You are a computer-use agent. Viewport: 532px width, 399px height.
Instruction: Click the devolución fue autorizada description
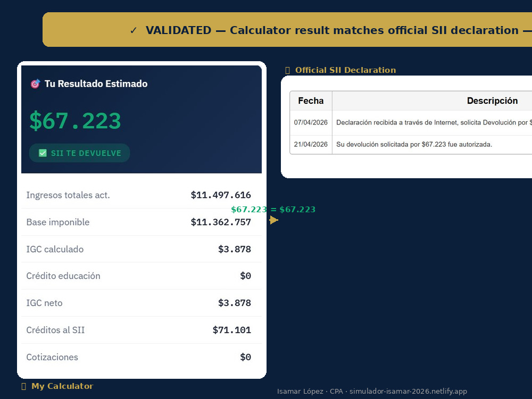point(414,145)
